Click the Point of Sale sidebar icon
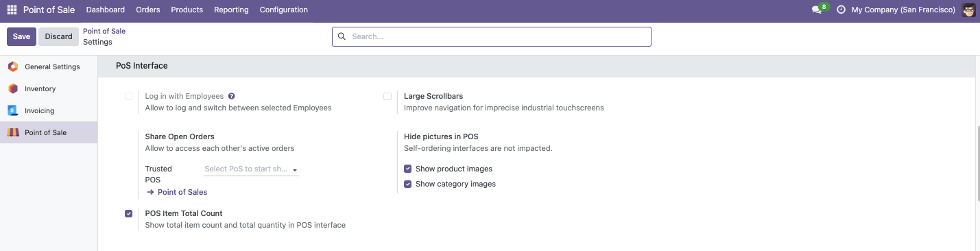The image size is (980, 251). point(12,132)
